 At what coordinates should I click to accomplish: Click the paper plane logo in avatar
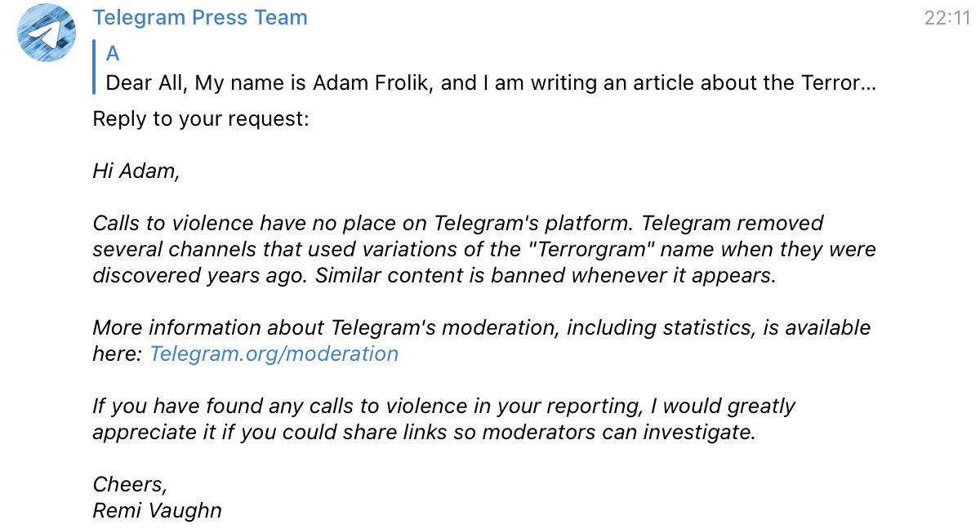(x=45, y=34)
